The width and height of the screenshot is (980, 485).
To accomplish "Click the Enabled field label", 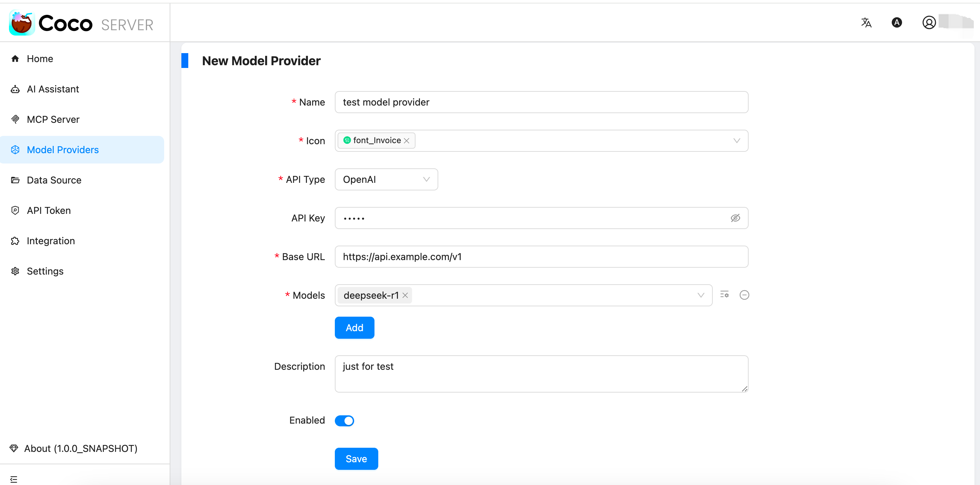I will pos(307,420).
